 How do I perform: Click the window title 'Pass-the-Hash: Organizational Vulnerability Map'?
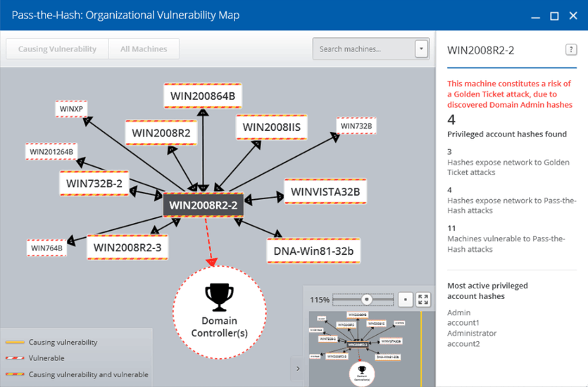pyautogui.click(x=125, y=15)
